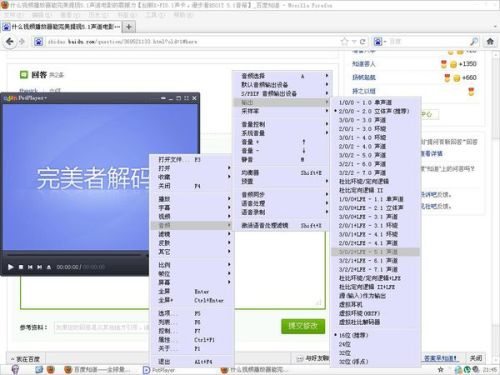Click the green 提交修改 button
The width and height of the screenshot is (500, 375).
coord(303,326)
